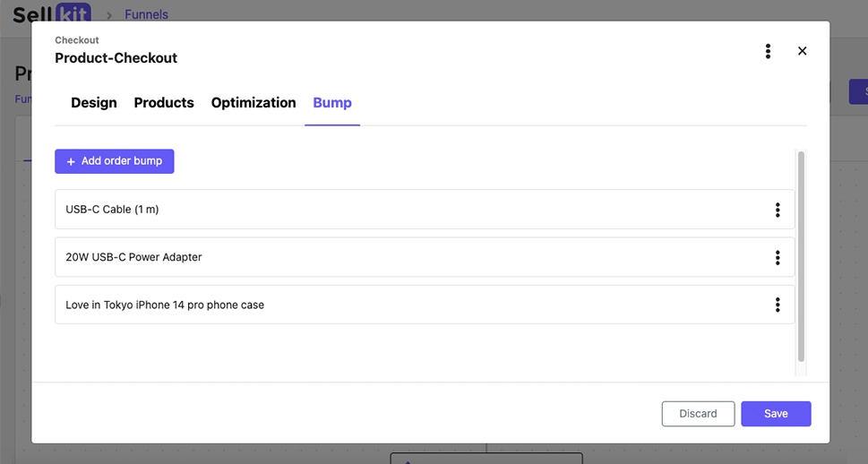Discard the checkout changes

[698, 414]
